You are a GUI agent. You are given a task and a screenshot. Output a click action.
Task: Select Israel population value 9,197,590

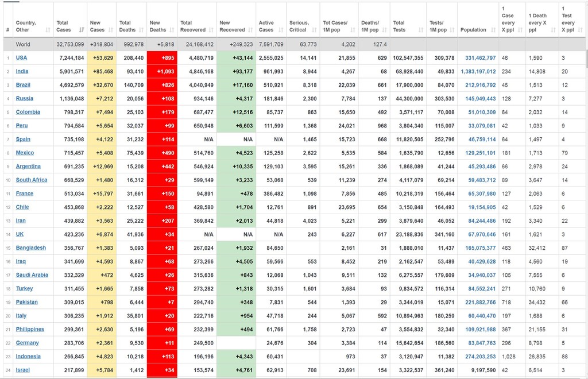coord(483,370)
